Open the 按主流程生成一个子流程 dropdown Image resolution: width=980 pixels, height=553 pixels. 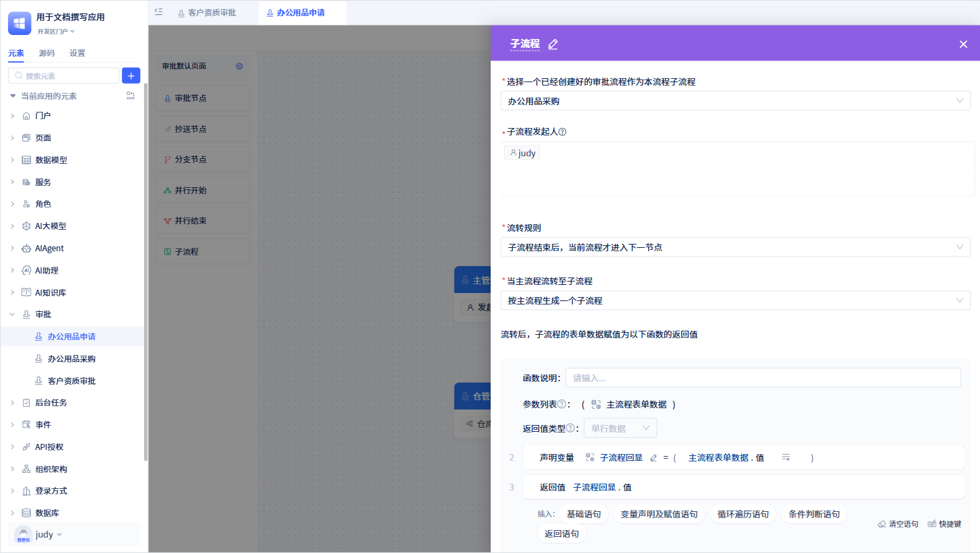(x=736, y=300)
